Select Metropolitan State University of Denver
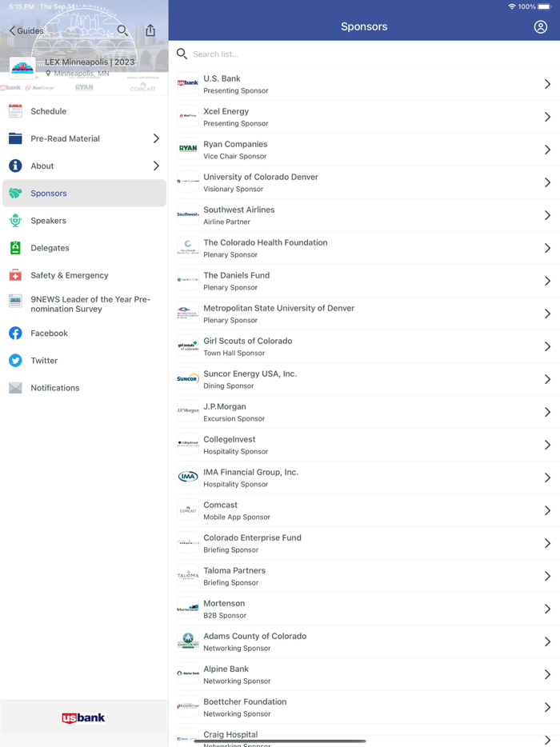 pyautogui.click(x=365, y=314)
